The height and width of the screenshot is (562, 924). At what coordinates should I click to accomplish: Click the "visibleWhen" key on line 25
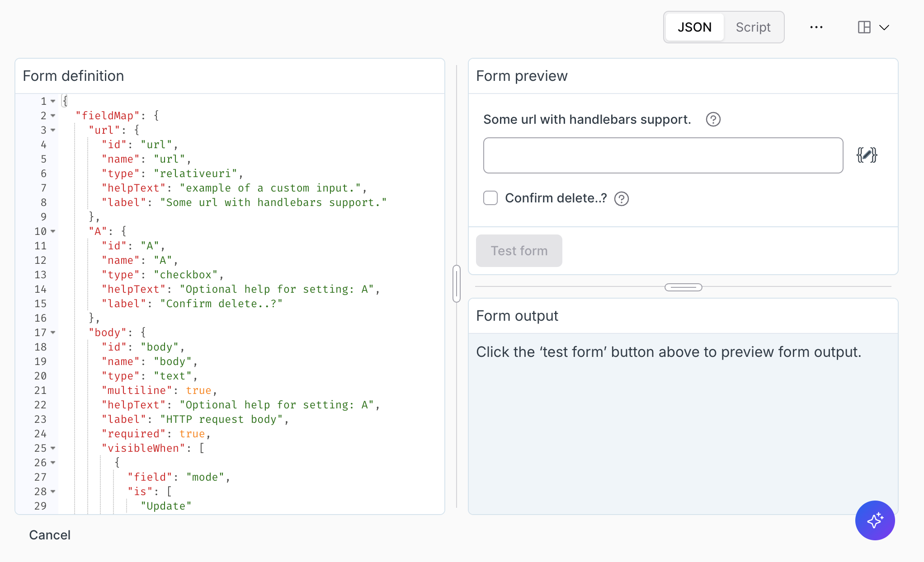(144, 448)
